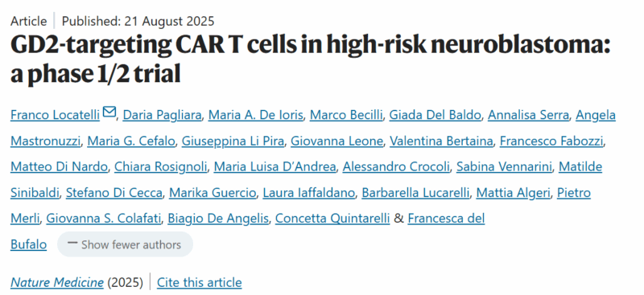Click Annalisa Serra author name
This screenshot has width=644, height=295.
point(528,115)
